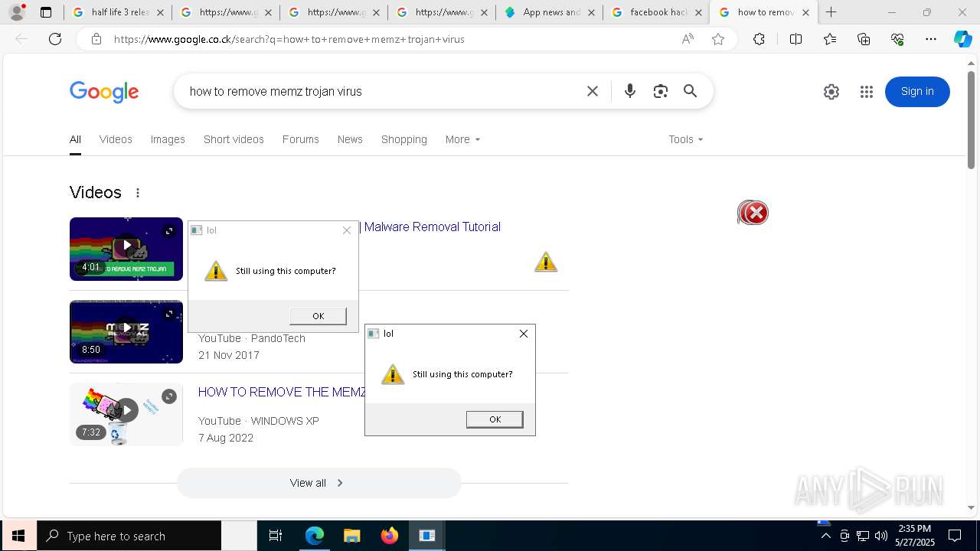Start search by voice microphone
980x551 pixels.
630,91
